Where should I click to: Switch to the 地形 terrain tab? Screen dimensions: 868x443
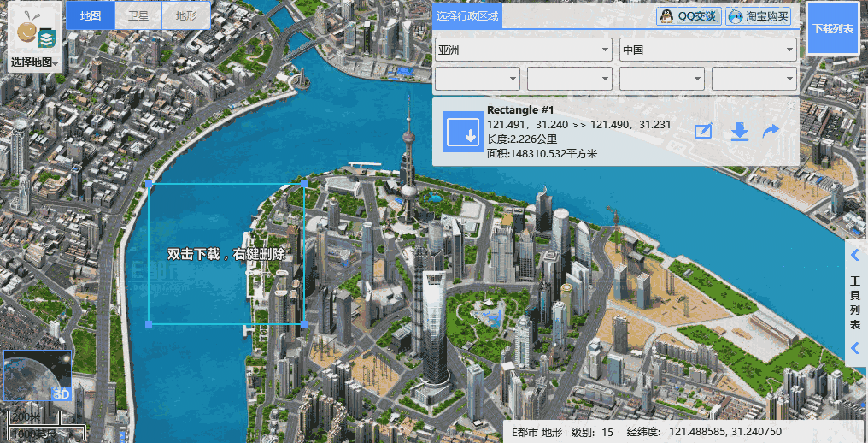pos(186,15)
